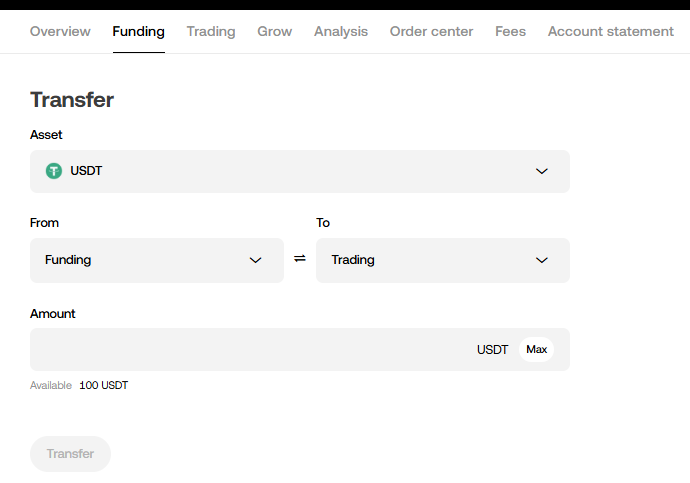Click the USDT Tether coin icon
This screenshot has width=690, height=483.
tap(54, 171)
